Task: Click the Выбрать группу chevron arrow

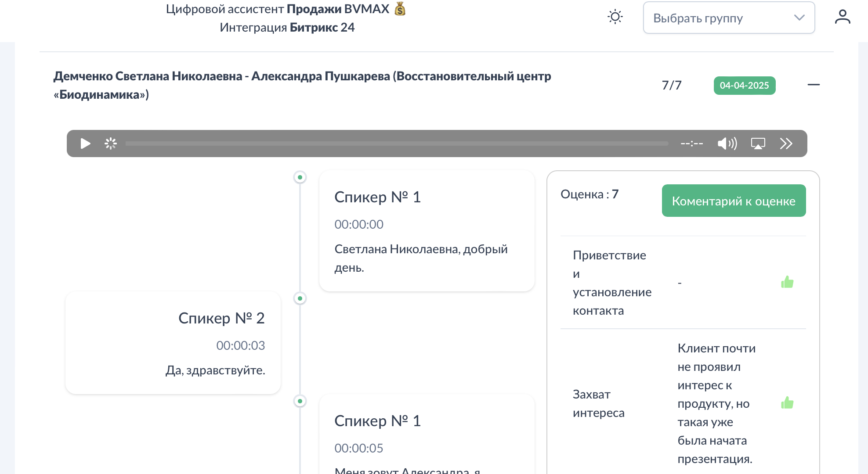Action: 799,18
